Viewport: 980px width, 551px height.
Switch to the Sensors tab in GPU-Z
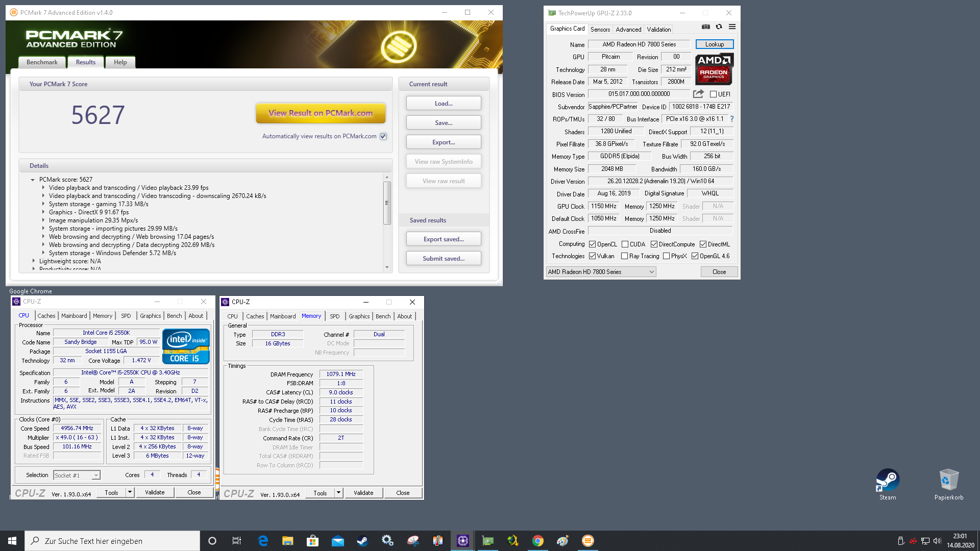(600, 30)
